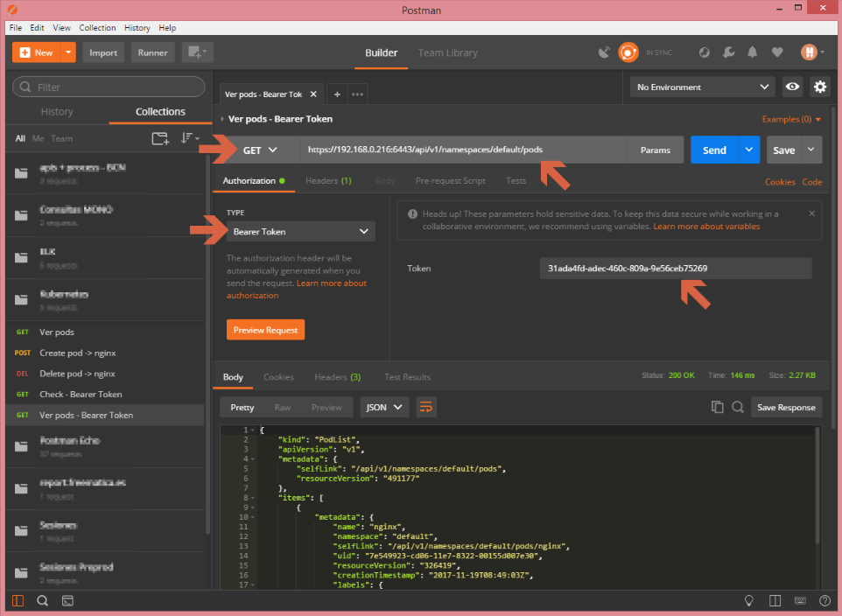The width and height of the screenshot is (842, 616).
Task: Open the New button dropdown arrow
Action: pyautogui.click(x=68, y=52)
